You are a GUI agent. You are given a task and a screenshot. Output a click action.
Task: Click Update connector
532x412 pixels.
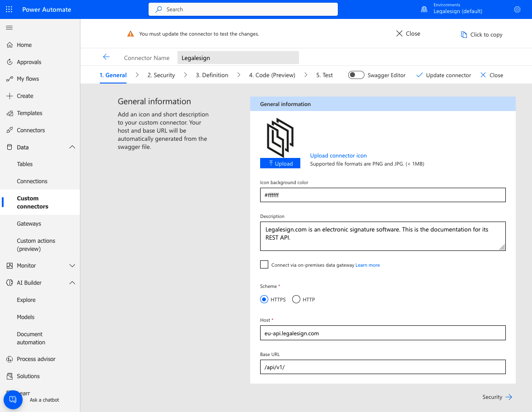click(x=443, y=75)
